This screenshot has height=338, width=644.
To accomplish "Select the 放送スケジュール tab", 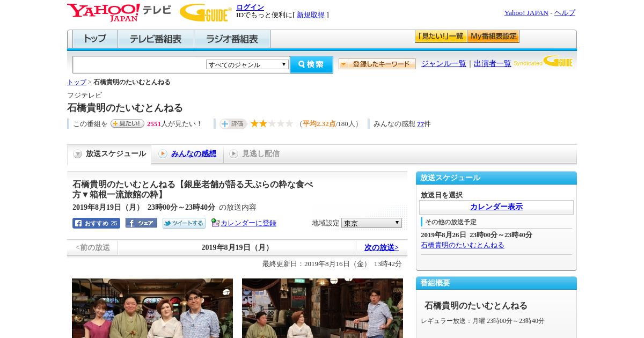I will tap(109, 154).
